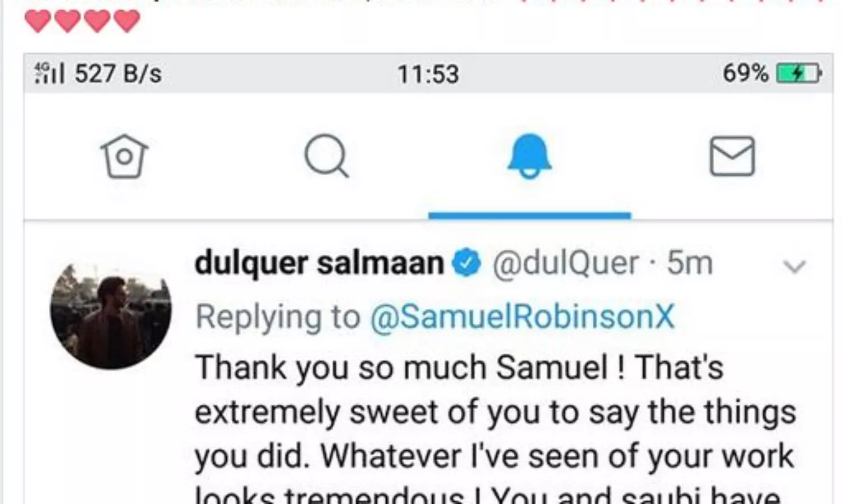Viewport: 842px width, 504px height.
Task: Tap the search magnifier icon
Action: [327, 156]
